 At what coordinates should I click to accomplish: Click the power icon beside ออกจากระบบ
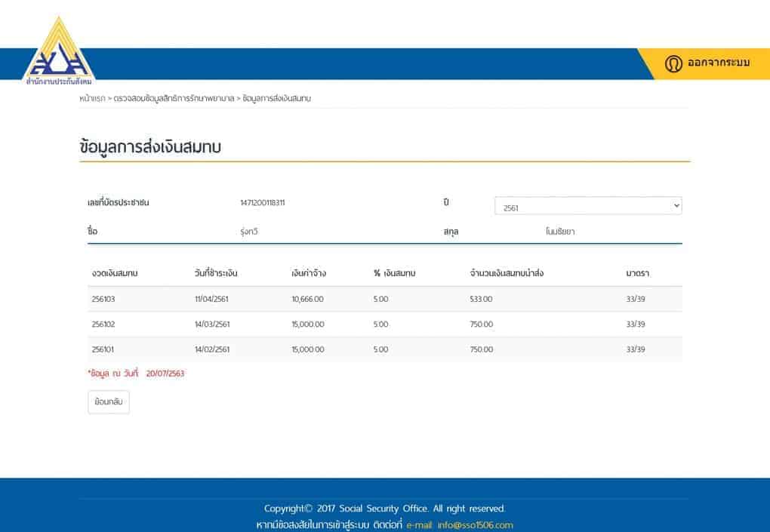point(673,64)
